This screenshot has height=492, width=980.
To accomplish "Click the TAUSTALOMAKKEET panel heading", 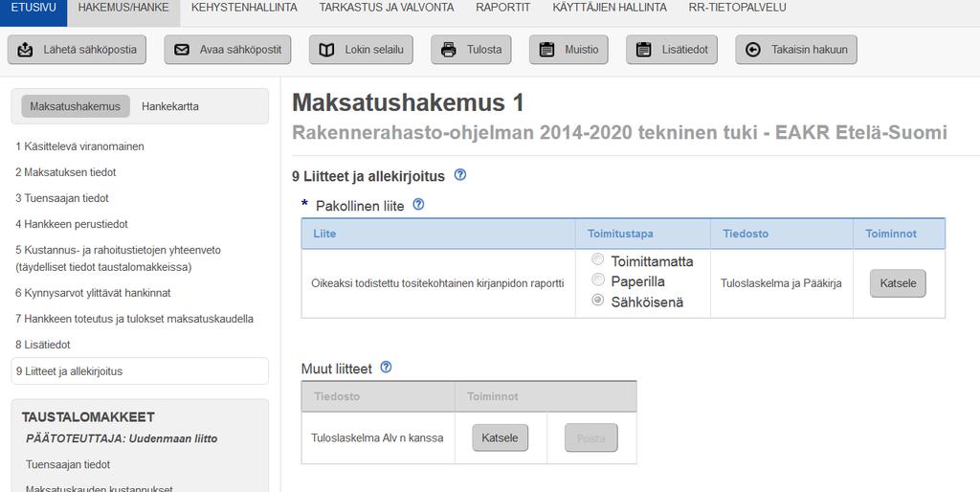I will (88, 417).
